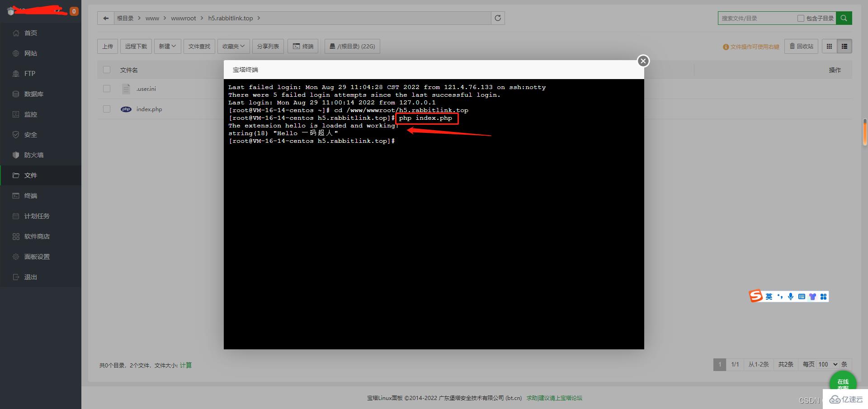Viewport: 868px width, 409px height.
Task: Open 终端 in the sidebar
Action: [41, 196]
